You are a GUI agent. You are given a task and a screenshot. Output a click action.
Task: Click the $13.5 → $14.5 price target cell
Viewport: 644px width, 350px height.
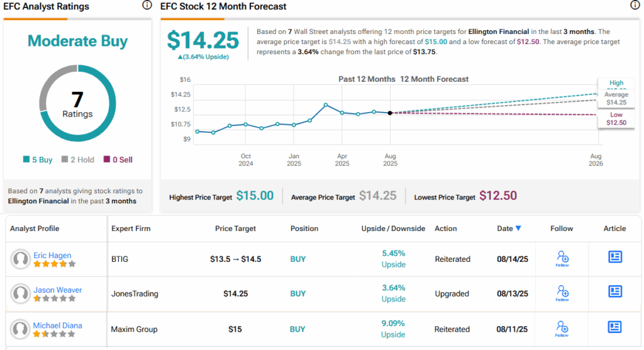pyautogui.click(x=236, y=259)
